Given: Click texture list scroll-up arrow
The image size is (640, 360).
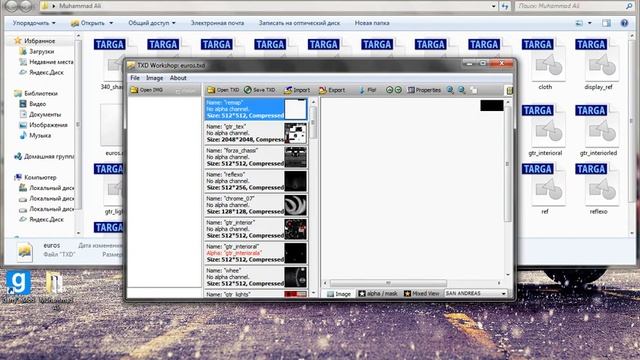Looking at the screenshot, I should tap(313, 102).
